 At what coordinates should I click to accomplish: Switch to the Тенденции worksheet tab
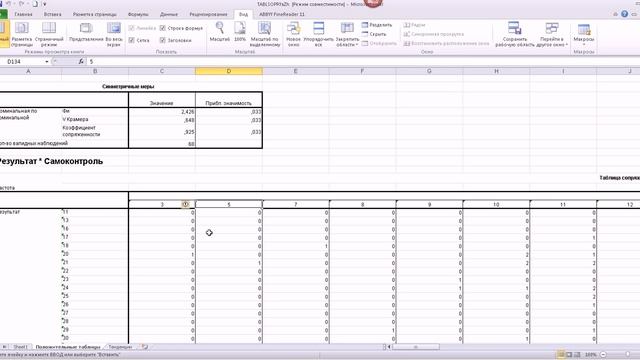point(120,347)
